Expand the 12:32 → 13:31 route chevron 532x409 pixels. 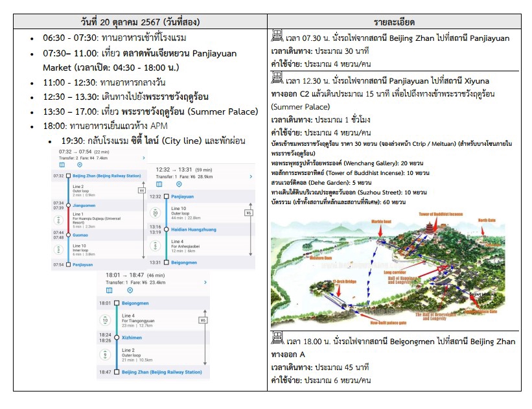pos(251,176)
